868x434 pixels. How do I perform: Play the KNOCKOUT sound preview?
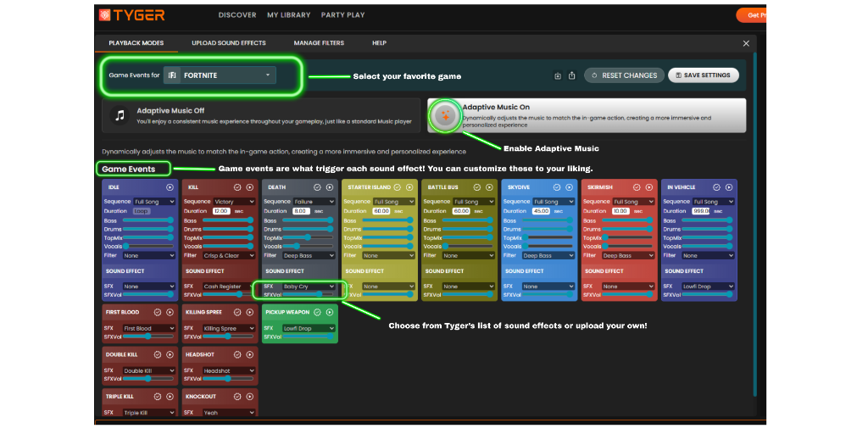click(x=250, y=397)
